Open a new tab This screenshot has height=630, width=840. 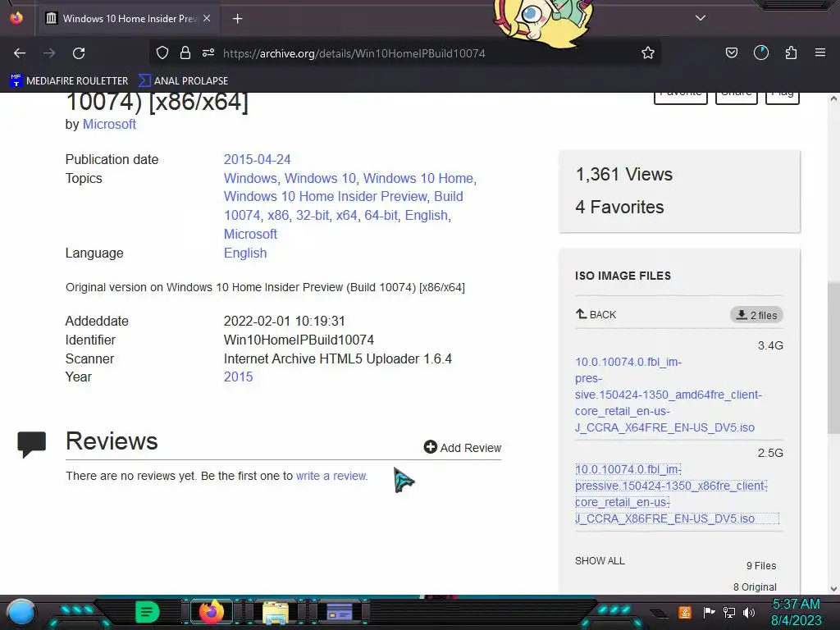click(237, 19)
